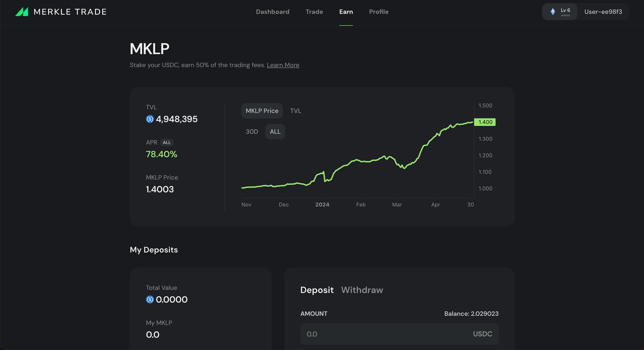Click the Ethereum diamond level icon
The width and height of the screenshot is (644, 350).
click(x=553, y=11)
